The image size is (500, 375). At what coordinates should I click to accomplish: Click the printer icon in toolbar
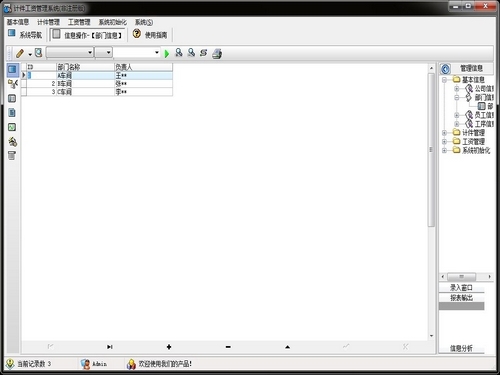[x=217, y=53]
